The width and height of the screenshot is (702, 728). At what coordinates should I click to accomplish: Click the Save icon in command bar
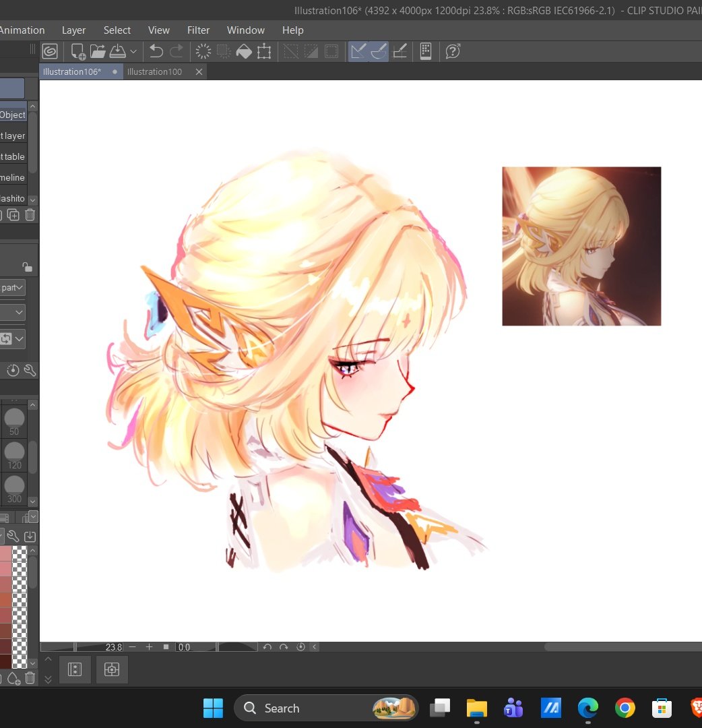[x=118, y=51]
